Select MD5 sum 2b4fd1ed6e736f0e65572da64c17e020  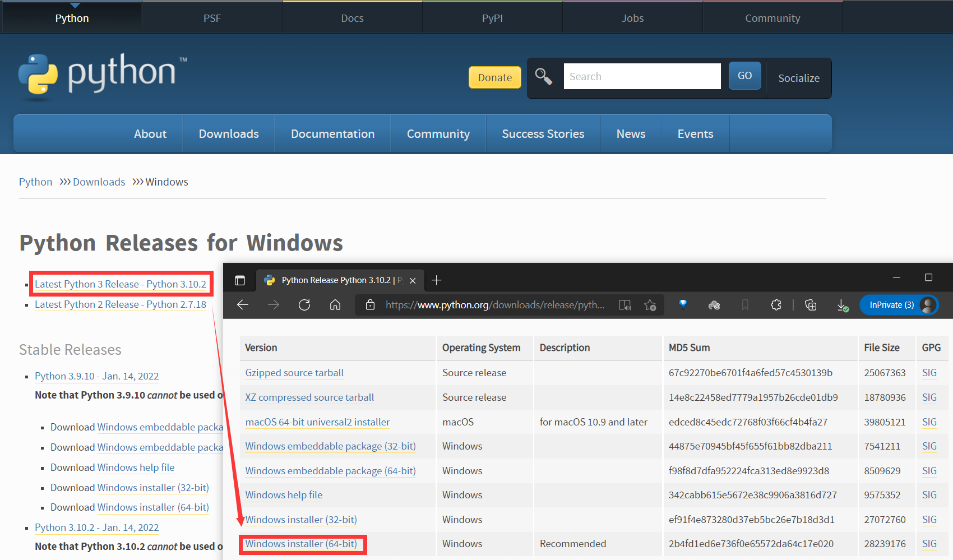751,544
